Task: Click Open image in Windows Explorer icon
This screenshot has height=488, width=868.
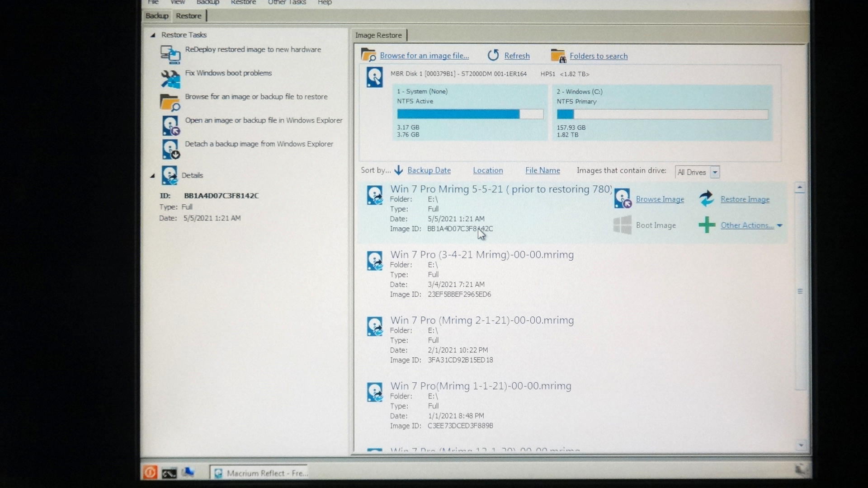Action: point(170,126)
